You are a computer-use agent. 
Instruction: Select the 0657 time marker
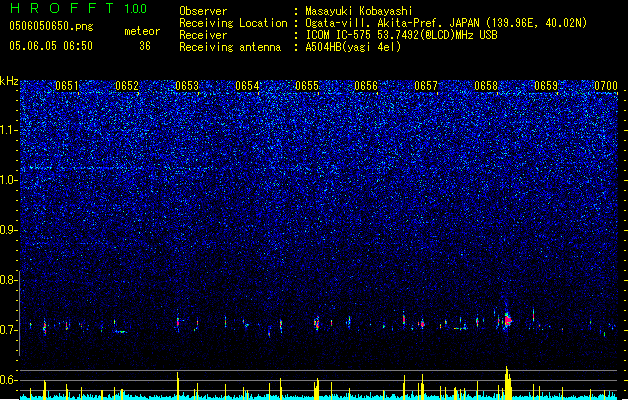426,86
